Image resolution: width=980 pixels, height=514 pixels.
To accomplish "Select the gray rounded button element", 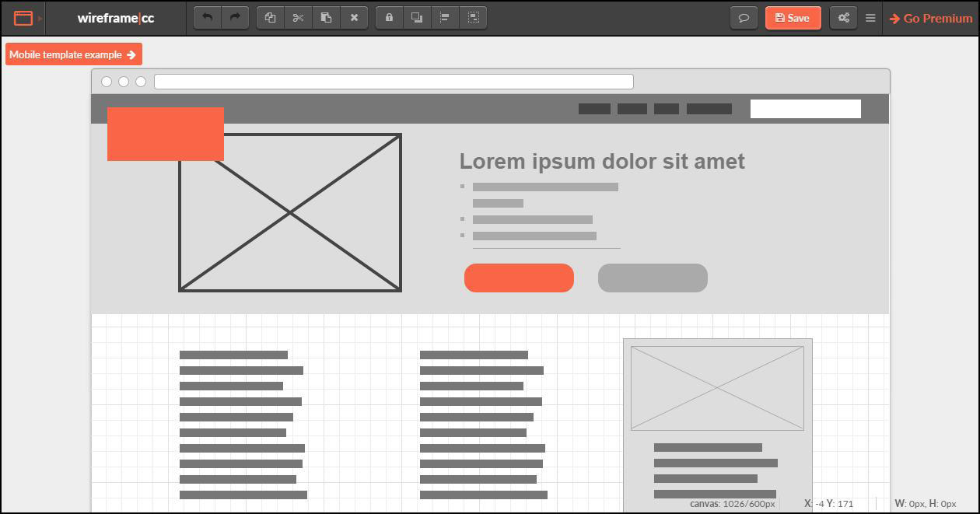I will [653, 278].
